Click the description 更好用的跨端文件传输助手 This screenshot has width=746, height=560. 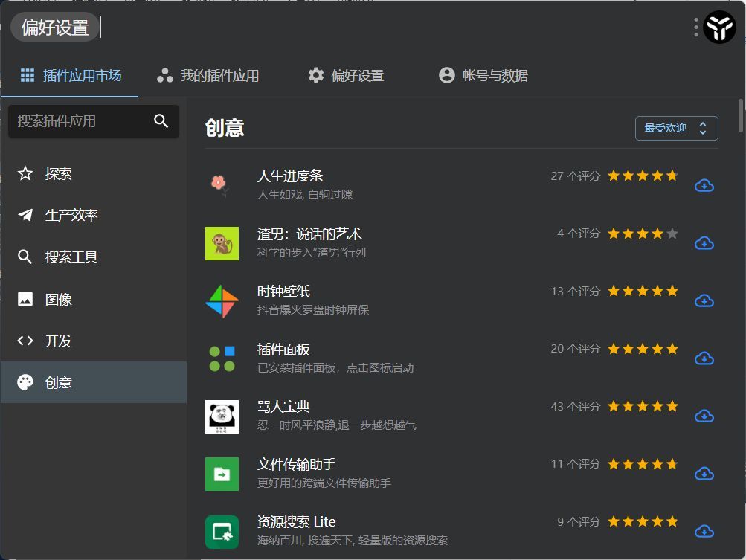324,483
